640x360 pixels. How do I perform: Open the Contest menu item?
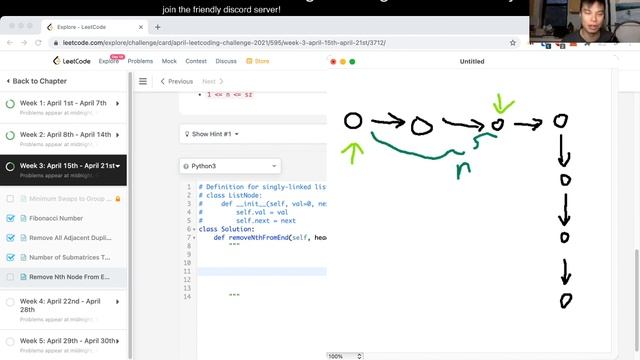(196, 61)
